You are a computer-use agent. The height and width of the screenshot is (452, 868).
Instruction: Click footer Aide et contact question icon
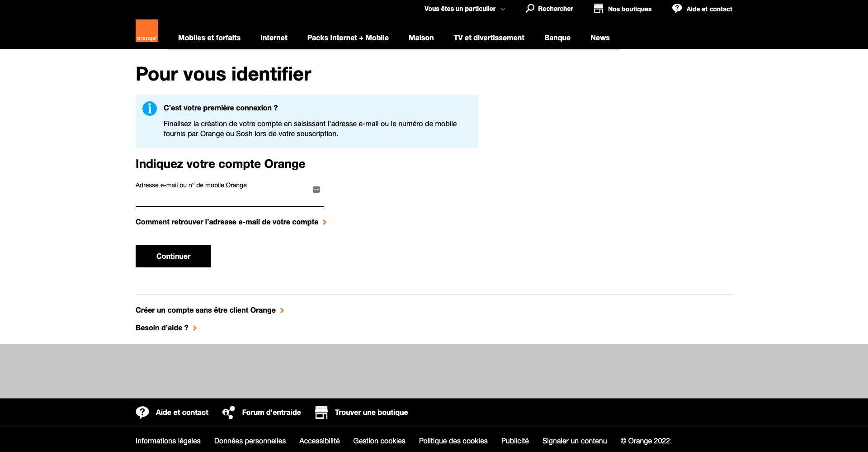click(x=142, y=412)
